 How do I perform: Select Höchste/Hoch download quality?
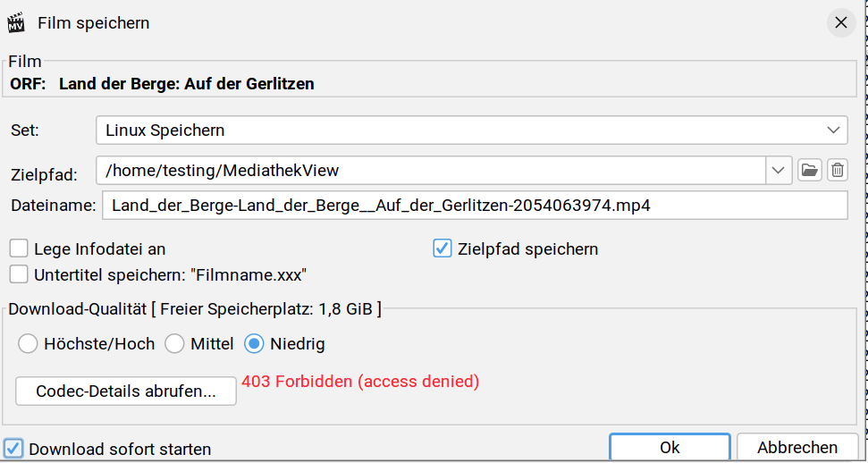click(29, 344)
